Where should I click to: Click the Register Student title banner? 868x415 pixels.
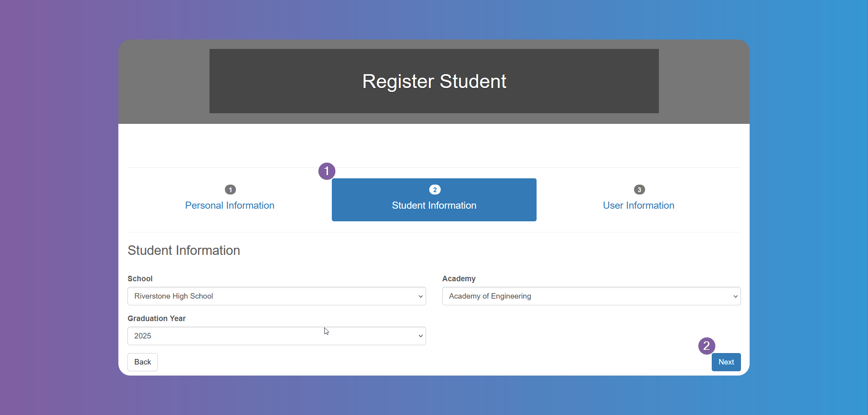pos(434,81)
